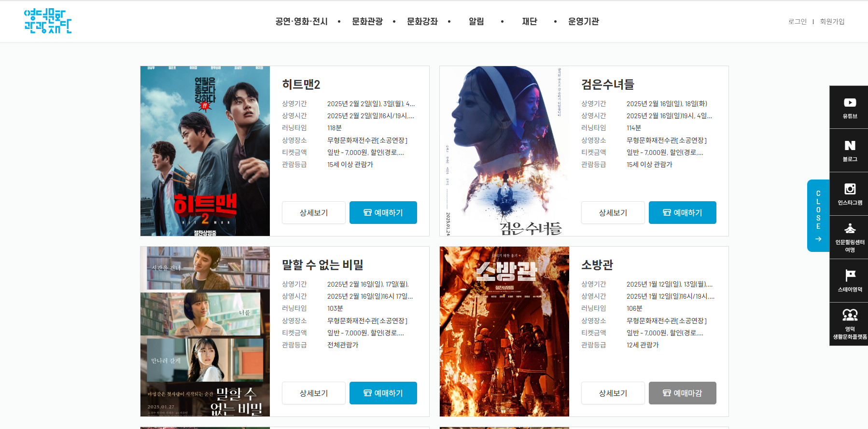Click the 인문힐링센터 여명 sidebar icon
This screenshot has width=868, height=429.
pyautogui.click(x=850, y=237)
